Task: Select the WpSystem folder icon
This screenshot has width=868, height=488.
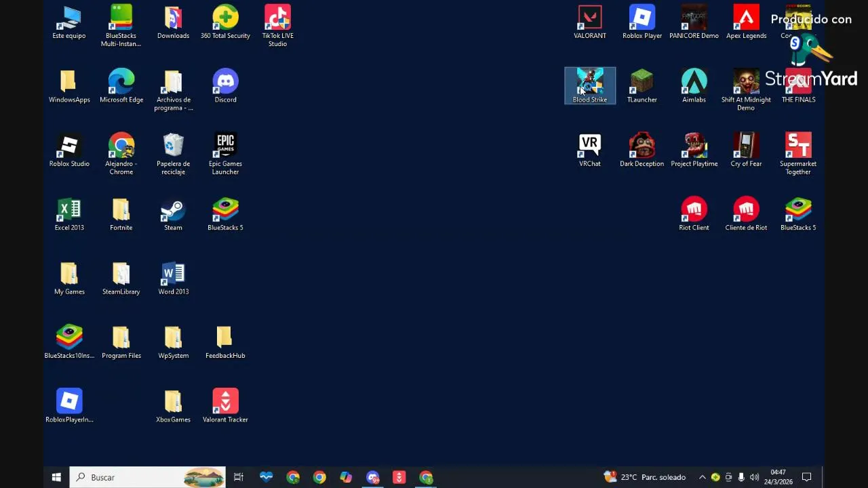Action: coord(173,342)
